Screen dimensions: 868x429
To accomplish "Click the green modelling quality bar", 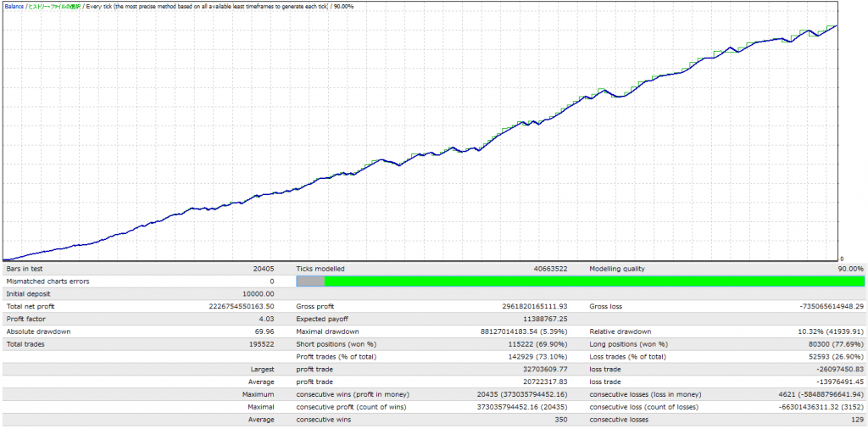I will pos(593,281).
